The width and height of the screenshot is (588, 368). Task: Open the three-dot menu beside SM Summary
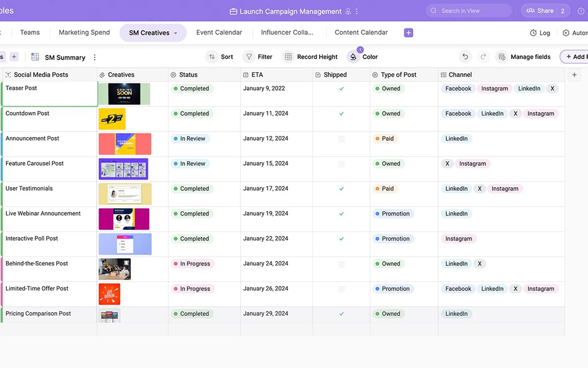pyautogui.click(x=94, y=57)
